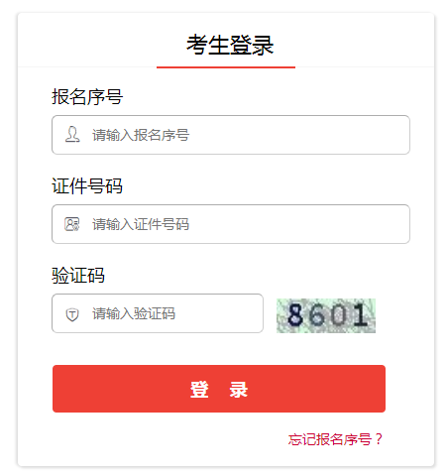The width and height of the screenshot is (448, 476).
Task: Open the 忘记报名序号？ link
Action: 335,439
